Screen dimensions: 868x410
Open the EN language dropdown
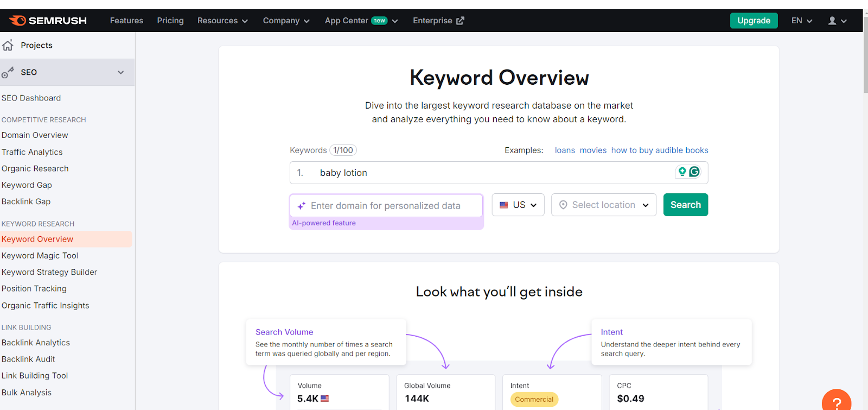[x=802, y=21]
